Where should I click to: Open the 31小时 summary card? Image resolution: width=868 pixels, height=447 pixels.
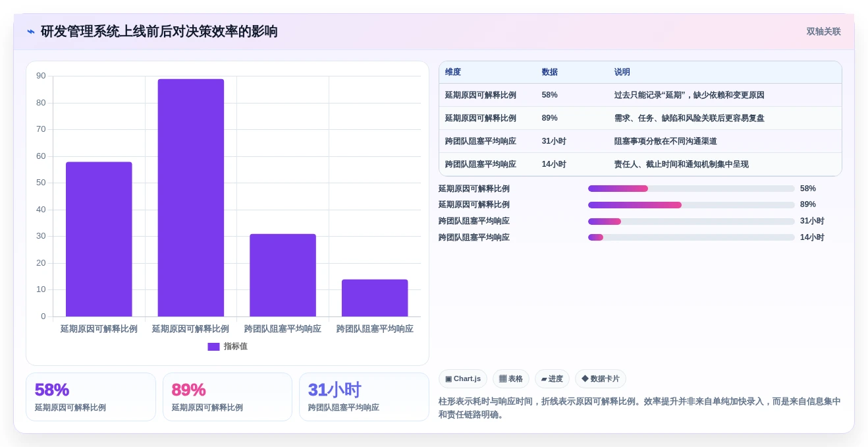pyautogui.click(x=364, y=397)
